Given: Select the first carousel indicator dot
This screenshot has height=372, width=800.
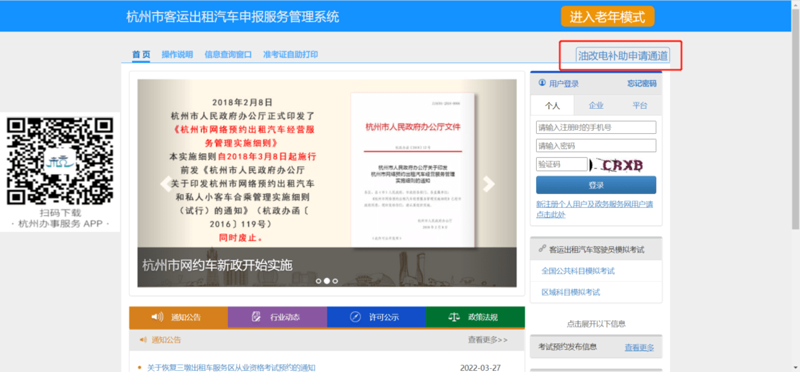Looking at the screenshot, I should pyautogui.click(x=318, y=281).
